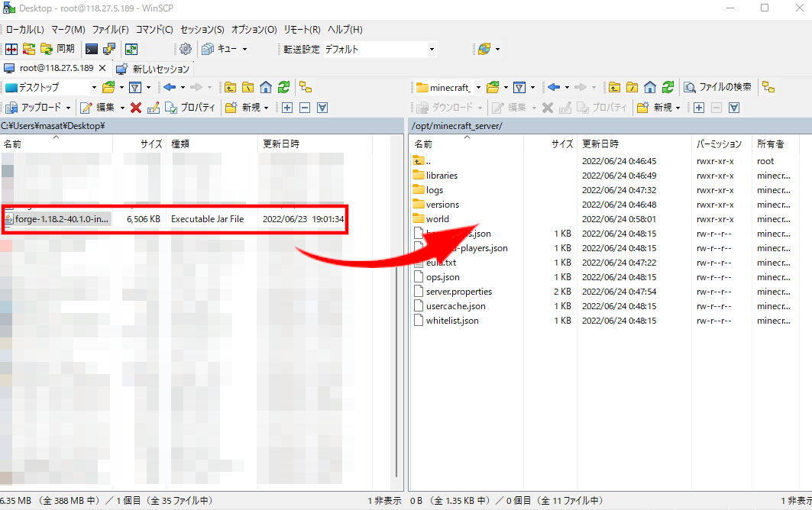Go to local parent directory icon
Image resolution: width=812 pixels, height=510 pixels.
[x=231, y=88]
